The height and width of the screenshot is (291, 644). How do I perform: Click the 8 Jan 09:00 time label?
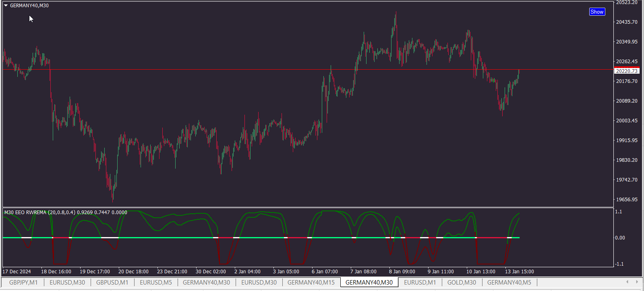[x=402, y=272]
